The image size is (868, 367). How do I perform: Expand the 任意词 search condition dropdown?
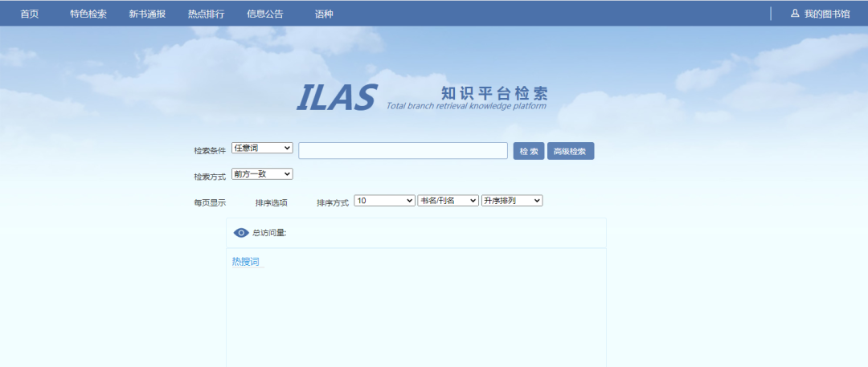(x=262, y=148)
